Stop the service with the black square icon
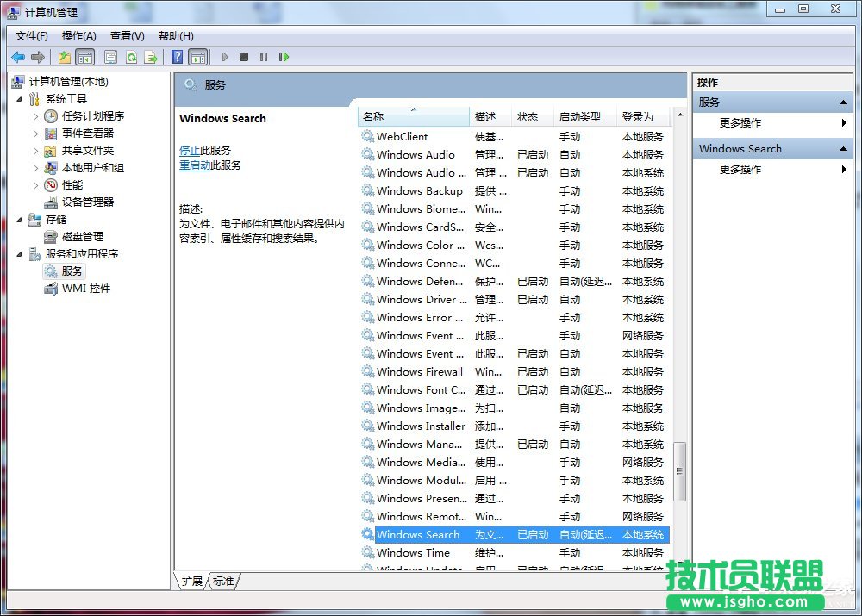Screen dimensions: 862x616 coord(246,56)
